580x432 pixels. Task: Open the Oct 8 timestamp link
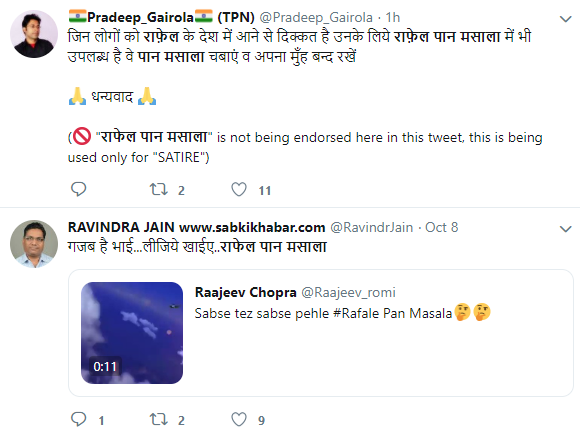click(x=442, y=227)
